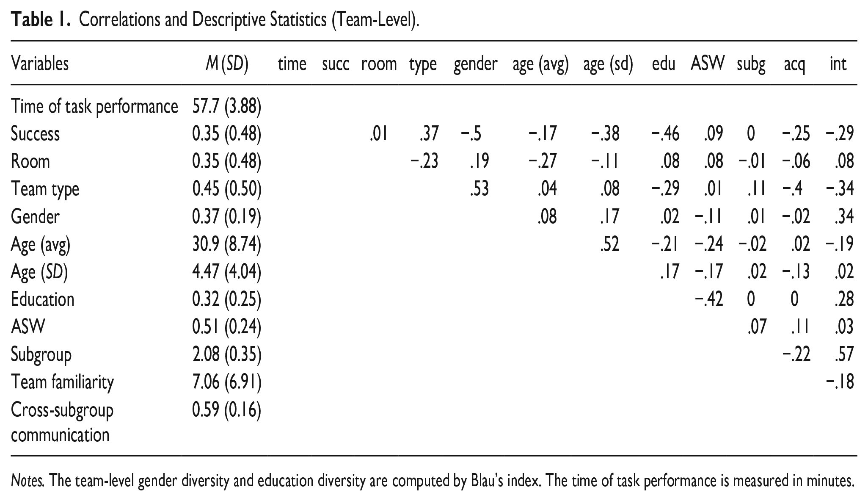
Task: Click the 'ASW' column header
Action: [708, 64]
